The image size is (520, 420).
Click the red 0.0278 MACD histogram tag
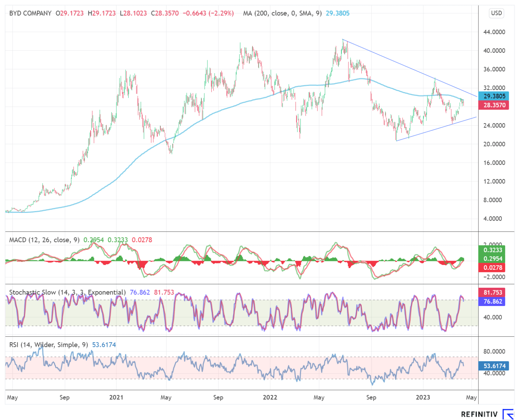click(492, 268)
